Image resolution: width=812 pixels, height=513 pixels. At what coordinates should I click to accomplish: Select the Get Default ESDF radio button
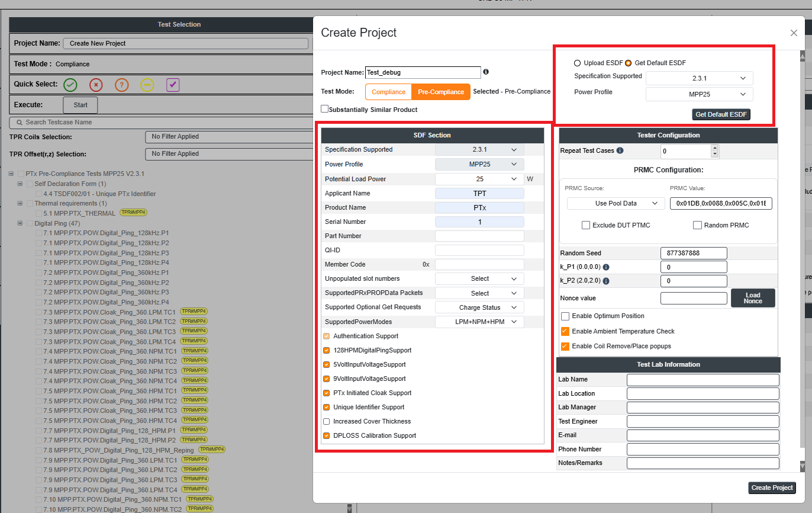coord(629,63)
